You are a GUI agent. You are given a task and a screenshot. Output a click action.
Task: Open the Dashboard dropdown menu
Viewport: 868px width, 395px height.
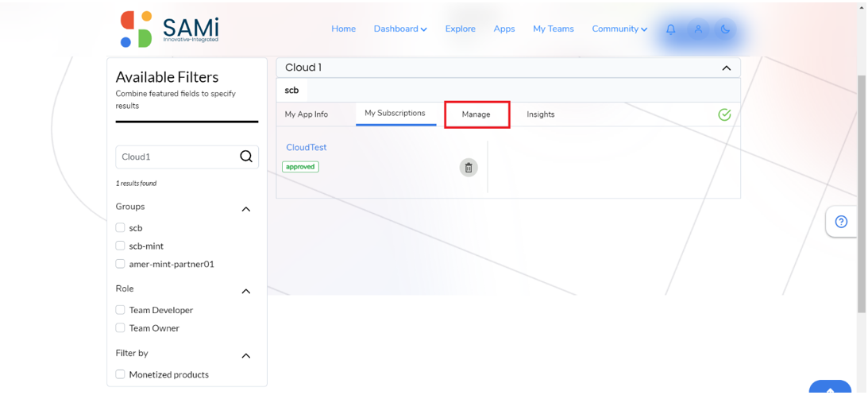click(400, 29)
